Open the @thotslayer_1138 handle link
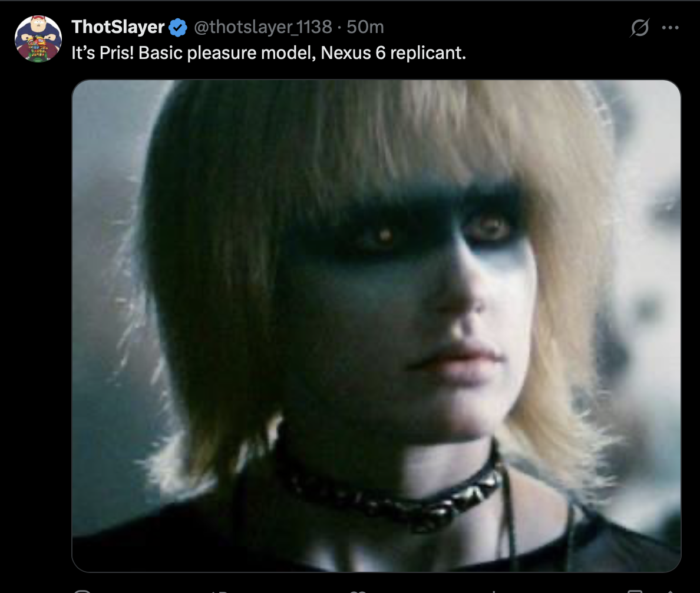This screenshot has height=593, width=700. pyautogui.click(x=263, y=27)
